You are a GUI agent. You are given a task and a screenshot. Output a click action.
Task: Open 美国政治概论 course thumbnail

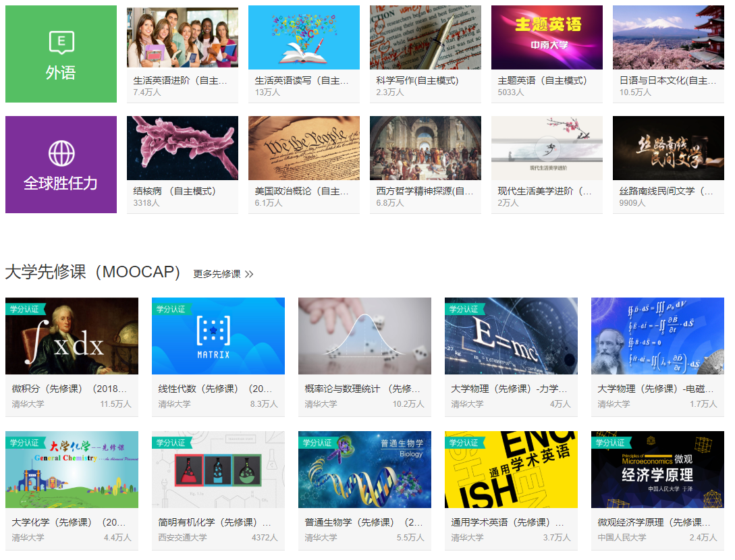click(304, 148)
